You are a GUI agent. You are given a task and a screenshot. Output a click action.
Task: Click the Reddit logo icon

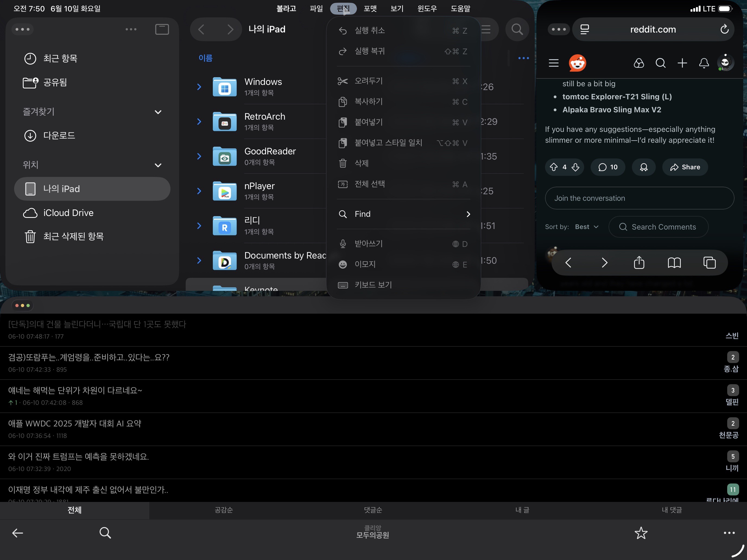tap(577, 63)
